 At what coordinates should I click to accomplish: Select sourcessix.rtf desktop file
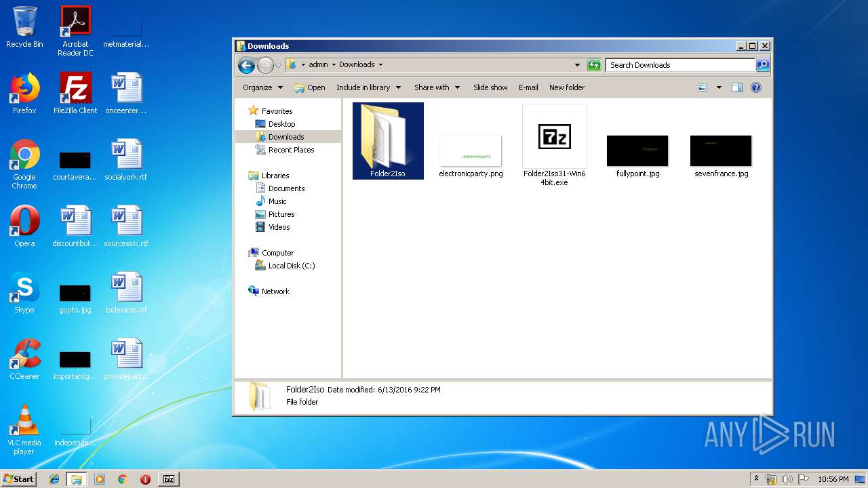tap(126, 226)
